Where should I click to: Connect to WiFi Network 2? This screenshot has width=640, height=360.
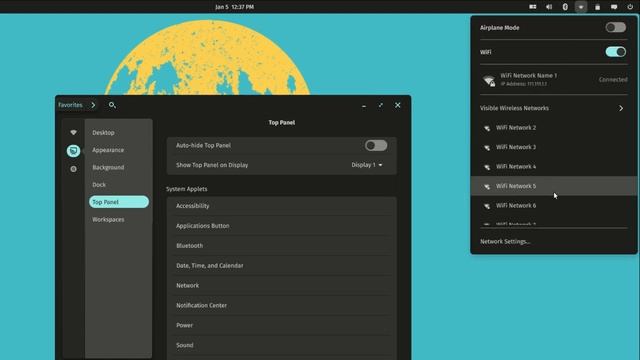554,128
